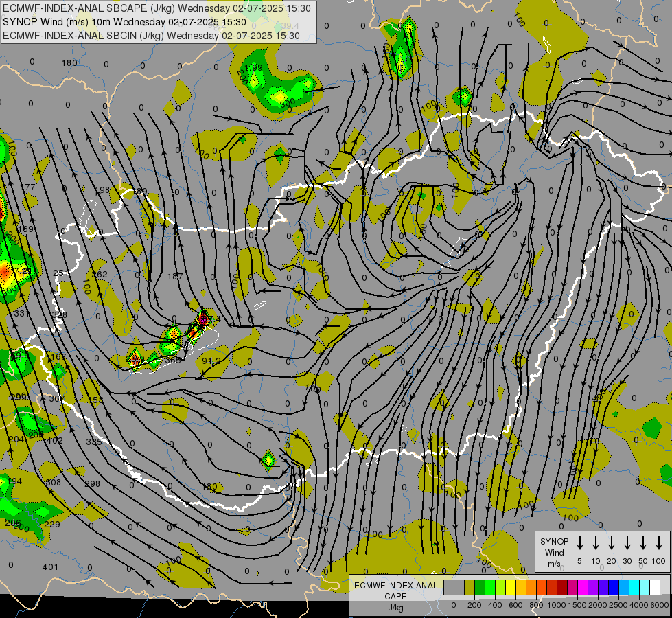Click the SYNOP Wind 10m title line

point(125,22)
